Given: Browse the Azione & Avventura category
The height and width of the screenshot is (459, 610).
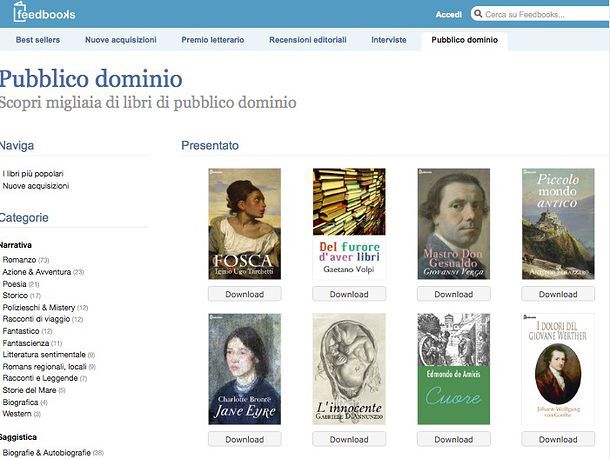Looking at the screenshot, I should click(x=37, y=272).
